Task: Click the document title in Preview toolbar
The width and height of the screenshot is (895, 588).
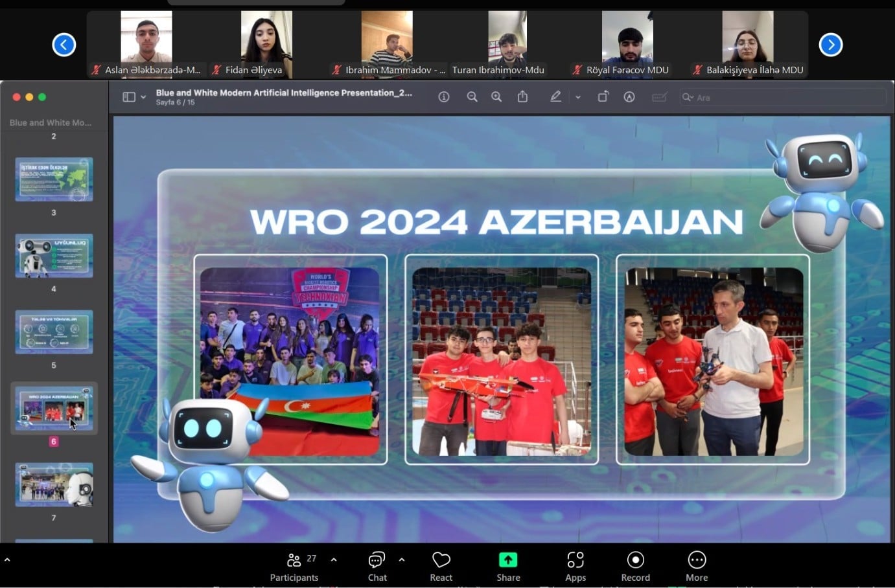Action: click(284, 93)
